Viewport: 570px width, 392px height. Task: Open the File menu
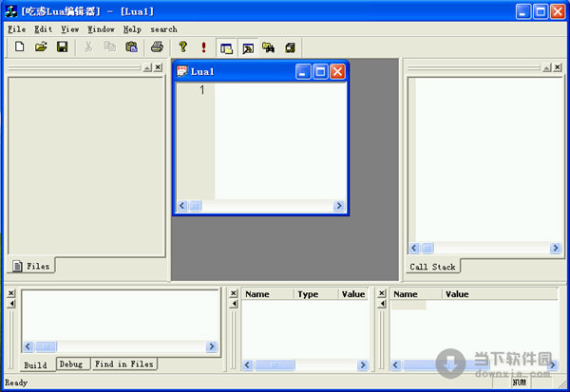click(x=17, y=29)
